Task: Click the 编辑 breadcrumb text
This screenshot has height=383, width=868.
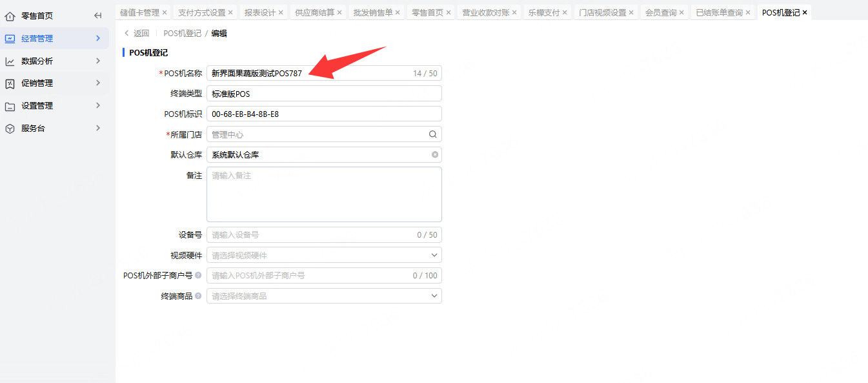Action: (219, 34)
